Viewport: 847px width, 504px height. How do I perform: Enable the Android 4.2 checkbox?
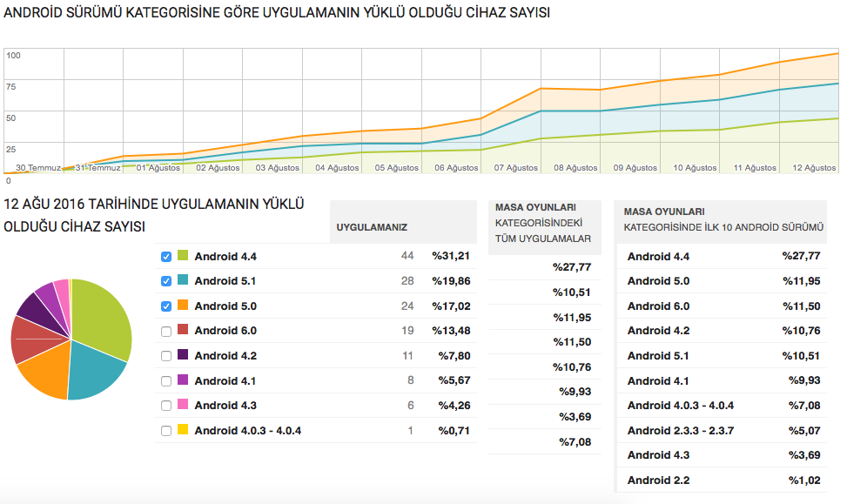pos(166,356)
